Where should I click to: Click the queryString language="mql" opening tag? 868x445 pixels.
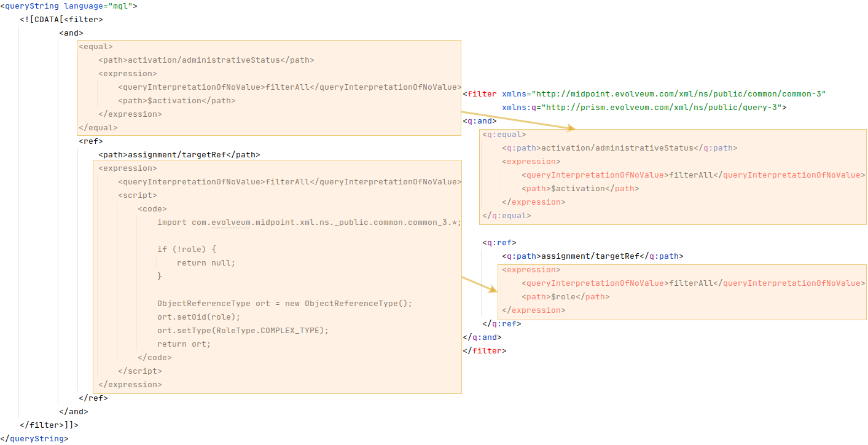pyautogui.click(x=69, y=6)
